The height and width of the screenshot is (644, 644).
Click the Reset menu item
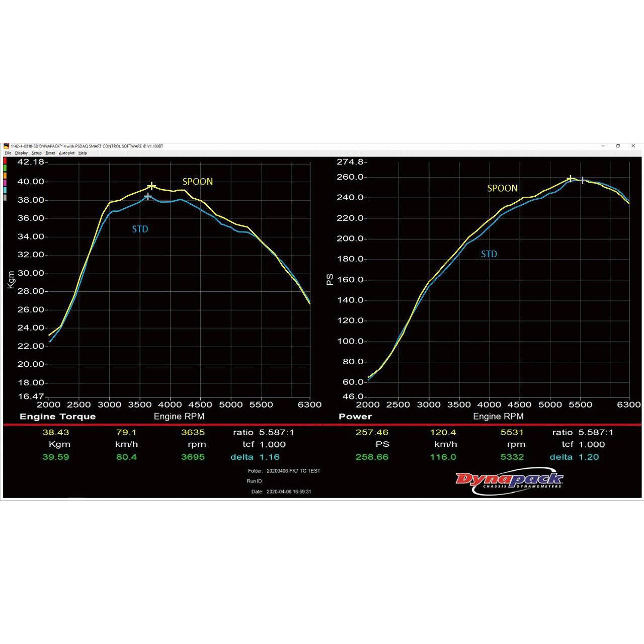pos(50,153)
